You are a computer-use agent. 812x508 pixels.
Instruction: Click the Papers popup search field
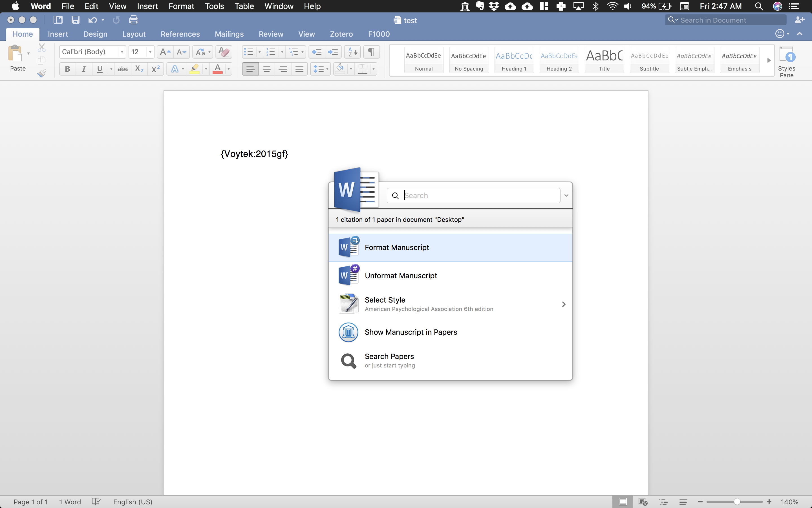(473, 196)
